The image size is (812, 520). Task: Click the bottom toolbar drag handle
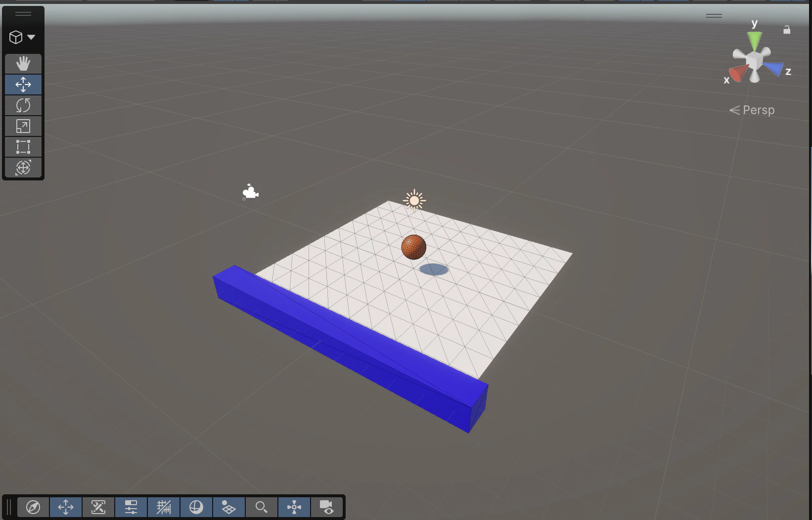[x=9, y=507]
